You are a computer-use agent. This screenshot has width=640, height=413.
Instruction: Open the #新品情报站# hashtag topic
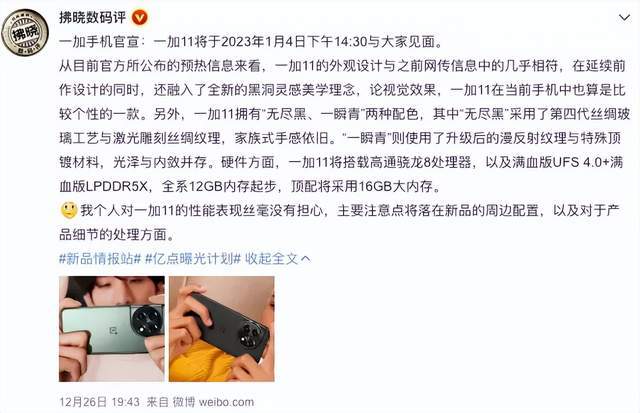coord(100,258)
